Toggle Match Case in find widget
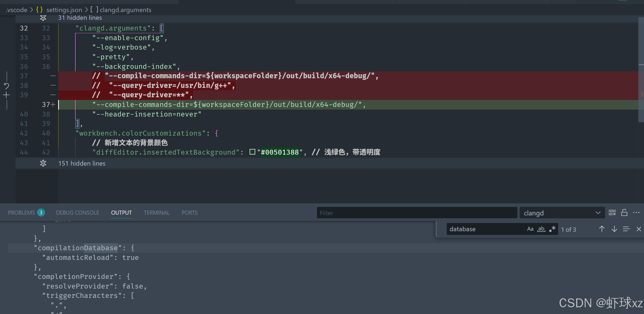This screenshot has height=314, width=644. coord(530,229)
